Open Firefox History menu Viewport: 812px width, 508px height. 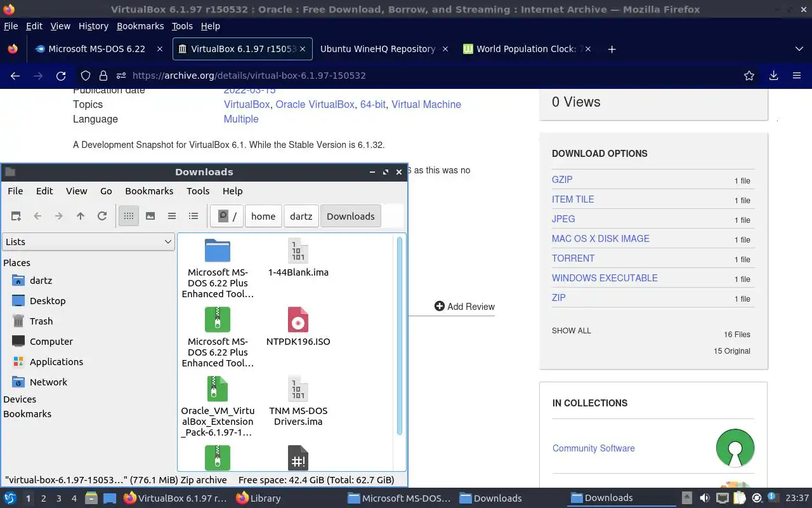tap(93, 26)
